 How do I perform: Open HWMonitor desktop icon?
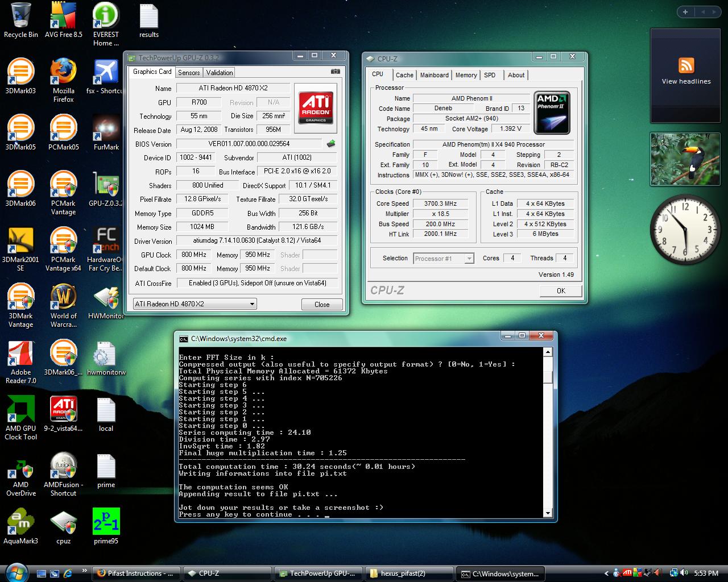(106, 302)
